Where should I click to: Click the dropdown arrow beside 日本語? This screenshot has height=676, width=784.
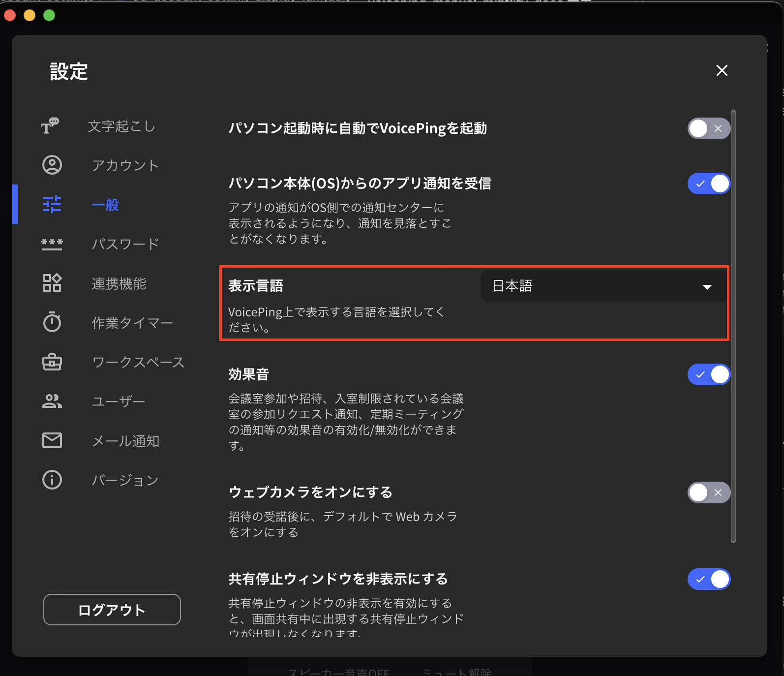tap(707, 287)
